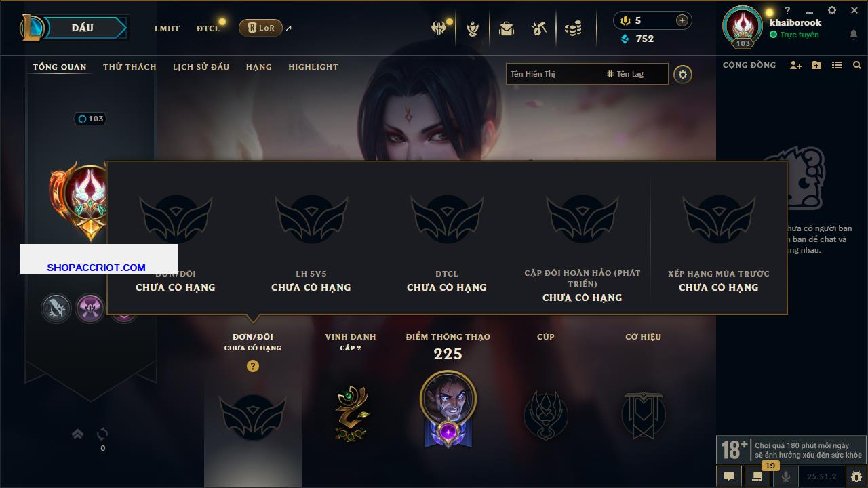
Task: Open the LoR game launcher button
Action: pos(260,28)
